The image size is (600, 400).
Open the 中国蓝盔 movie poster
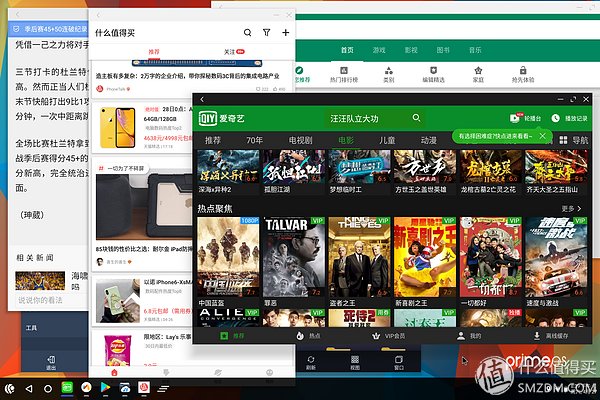[228, 257]
